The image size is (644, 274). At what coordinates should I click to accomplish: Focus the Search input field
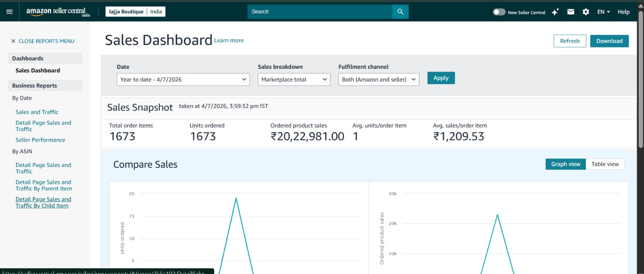tap(320, 12)
